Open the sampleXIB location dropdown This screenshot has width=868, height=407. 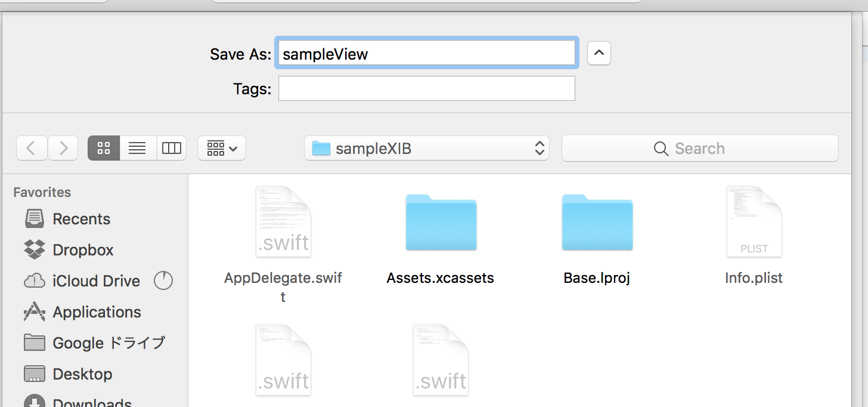coord(426,148)
